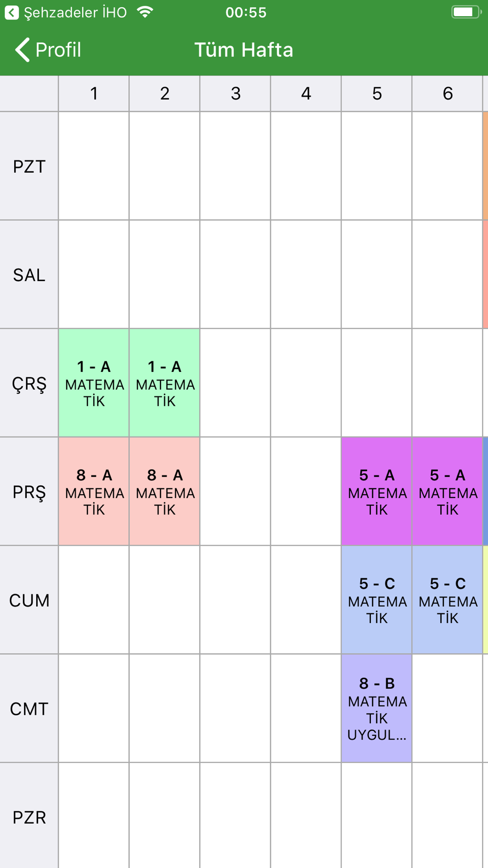Image resolution: width=488 pixels, height=868 pixels.
Task: Open Friday fifth period 5 - C Matematik
Action: pyautogui.click(x=377, y=599)
